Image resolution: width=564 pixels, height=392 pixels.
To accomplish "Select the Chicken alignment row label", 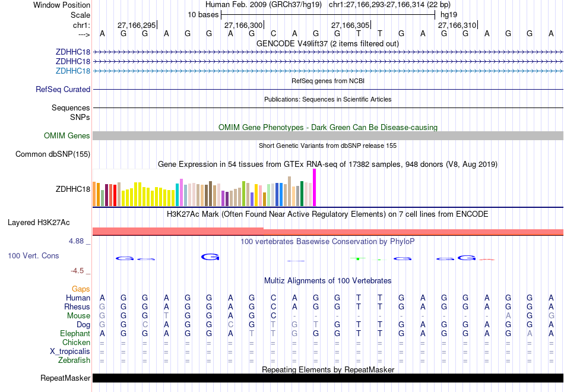I will [76, 342].
